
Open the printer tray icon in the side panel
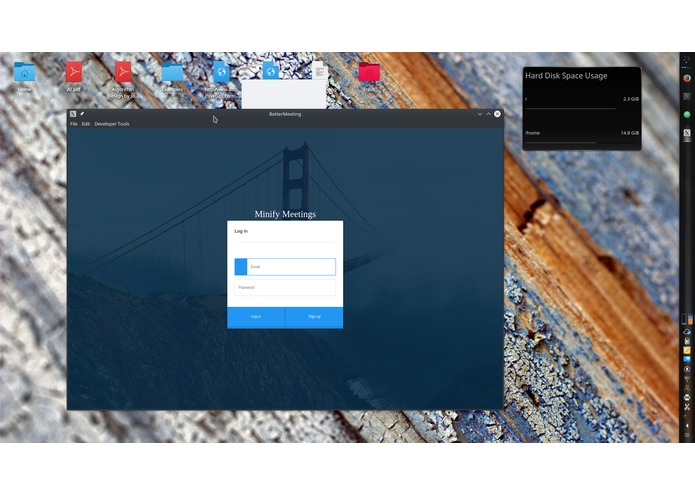coord(687,397)
